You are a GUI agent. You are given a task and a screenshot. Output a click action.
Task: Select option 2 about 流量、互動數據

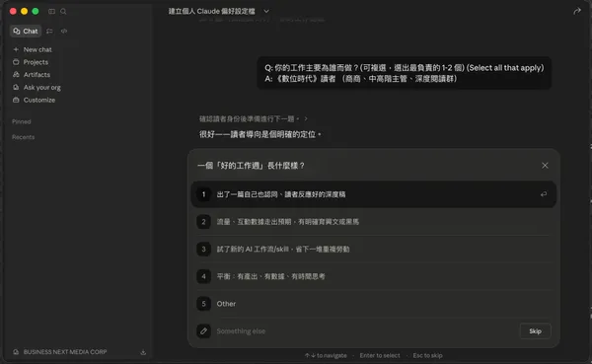pyautogui.click(x=374, y=222)
